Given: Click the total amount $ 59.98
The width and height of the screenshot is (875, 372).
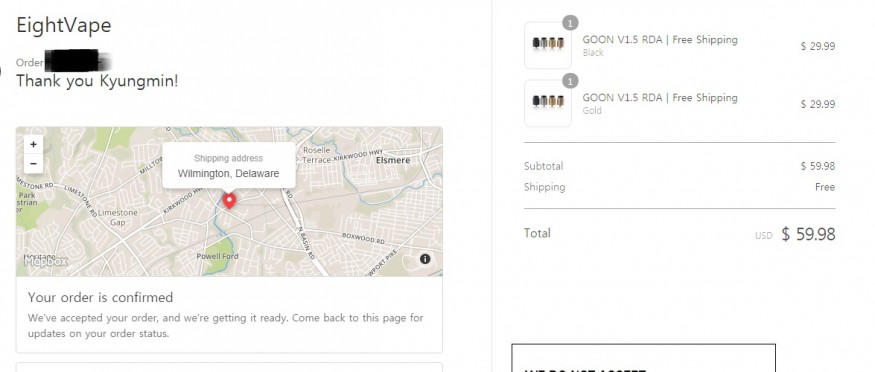Looking at the screenshot, I should pyautogui.click(x=808, y=234).
